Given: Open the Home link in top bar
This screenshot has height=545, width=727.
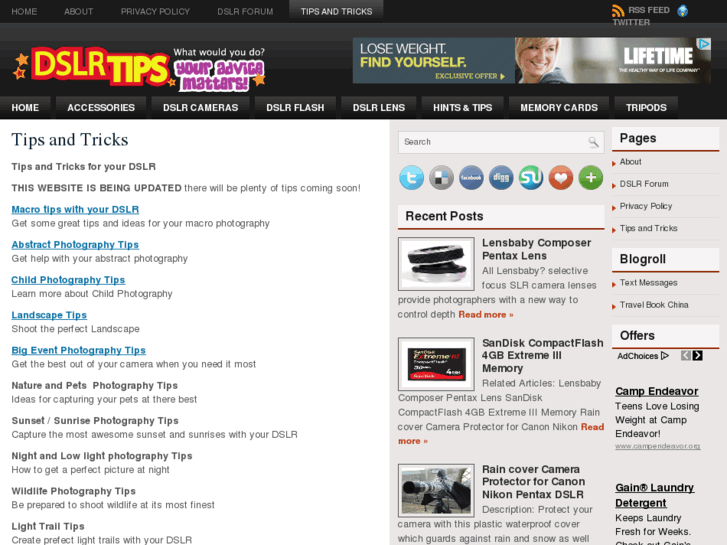Looking at the screenshot, I should pyautogui.click(x=24, y=12).
